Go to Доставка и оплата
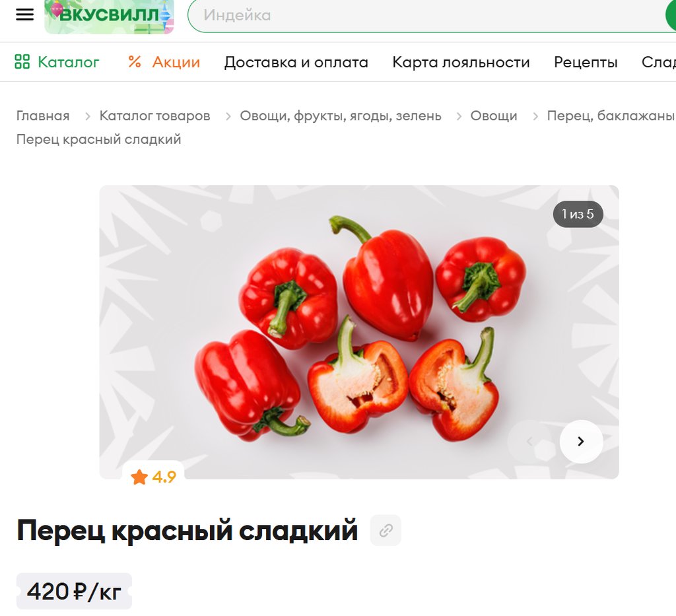The width and height of the screenshot is (676, 616). point(296,62)
